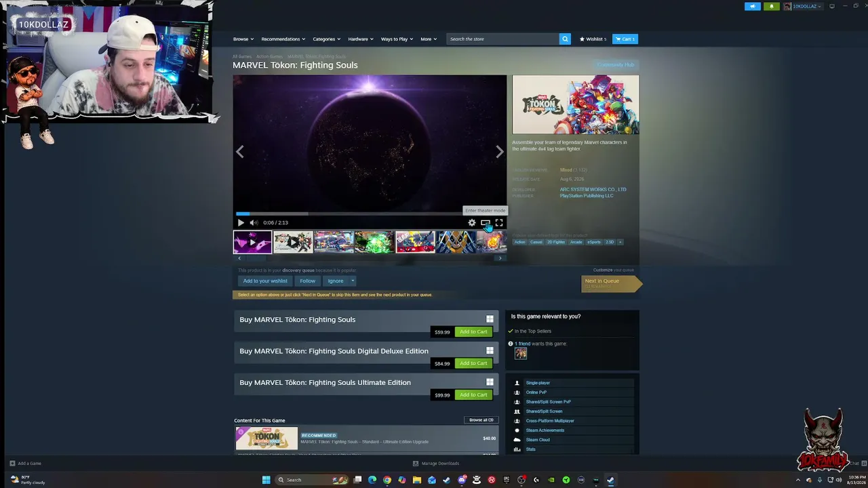Launch Google Chrome from the taskbar
This screenshot has width=868, height=488.
387,480
